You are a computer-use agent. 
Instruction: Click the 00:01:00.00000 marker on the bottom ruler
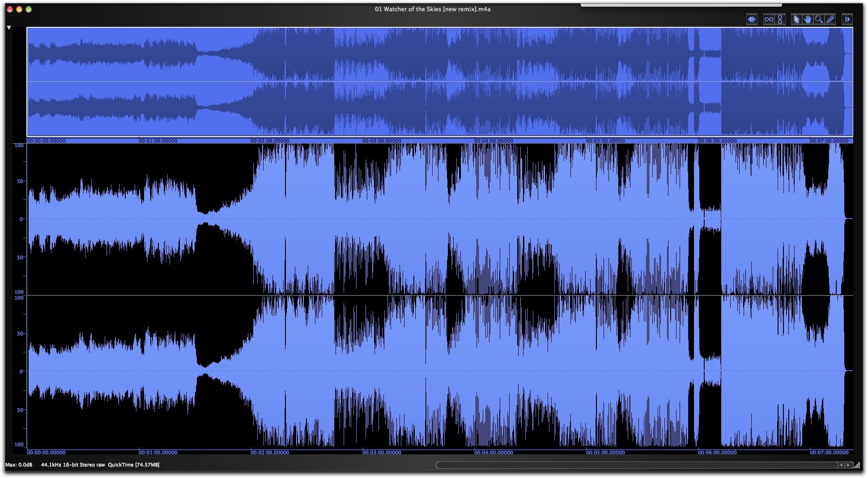158,453
